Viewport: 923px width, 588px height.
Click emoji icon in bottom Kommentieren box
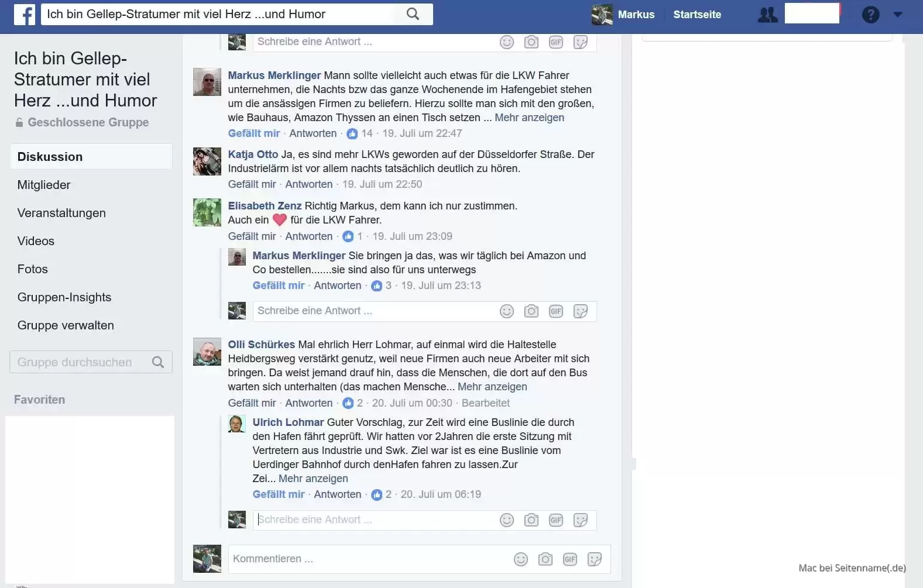tap(521, 560)
